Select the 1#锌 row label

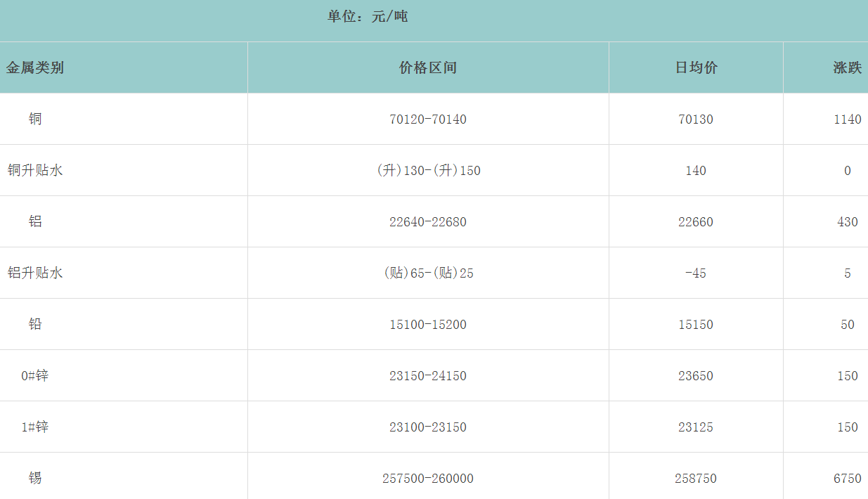[x=35, y=427]
